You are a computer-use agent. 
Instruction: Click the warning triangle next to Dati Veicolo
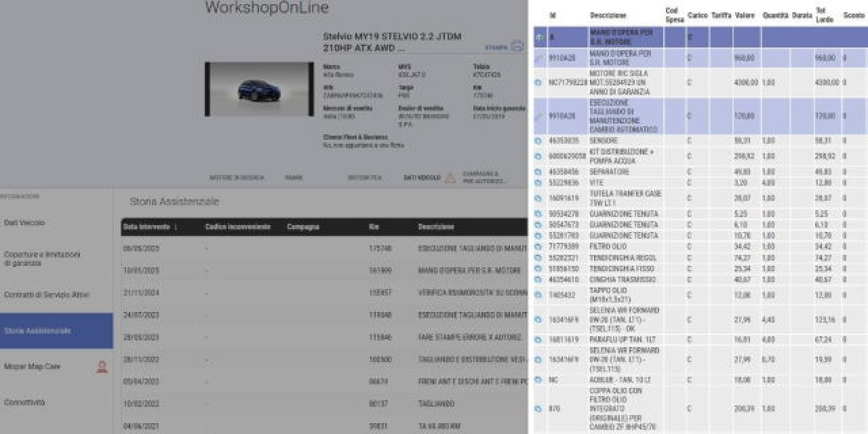pyautogui.click(x=450, y=178)
